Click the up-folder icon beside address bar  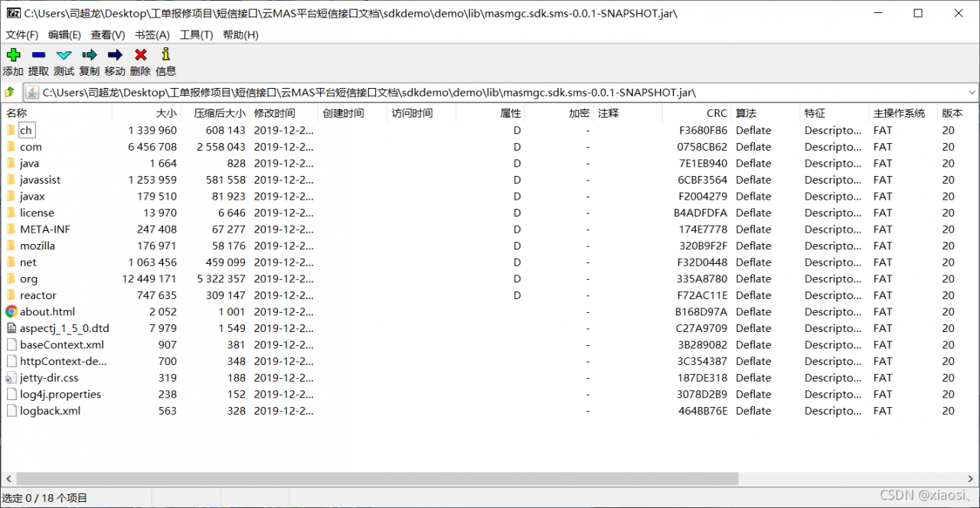[10, 93]
